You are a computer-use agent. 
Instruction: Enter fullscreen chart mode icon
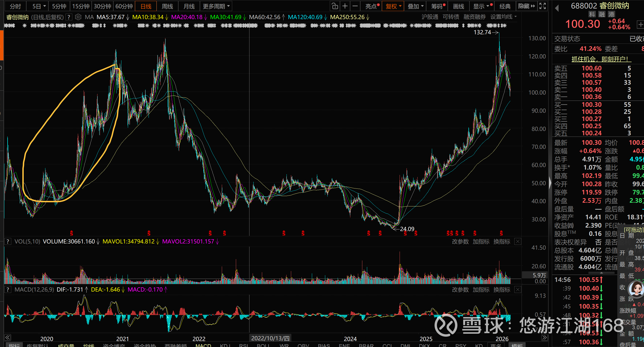(x=542, y=6)
